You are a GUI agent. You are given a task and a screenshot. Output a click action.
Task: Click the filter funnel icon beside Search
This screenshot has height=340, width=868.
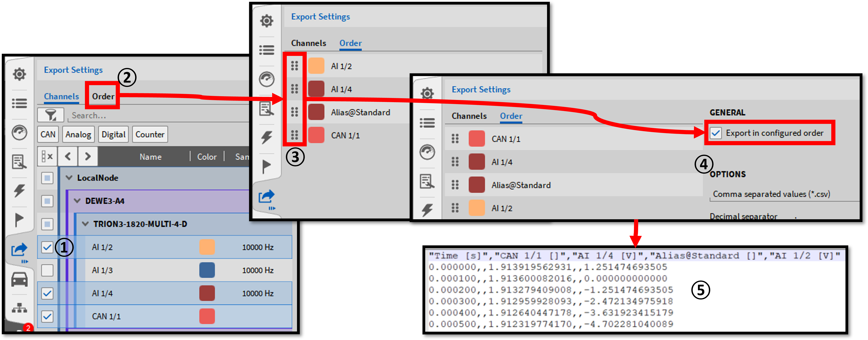pyautogui.click(x=51, y=115)
